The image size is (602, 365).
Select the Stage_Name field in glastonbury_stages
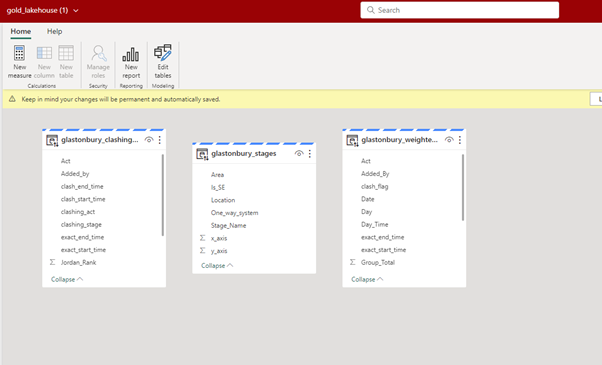[228, 225]
